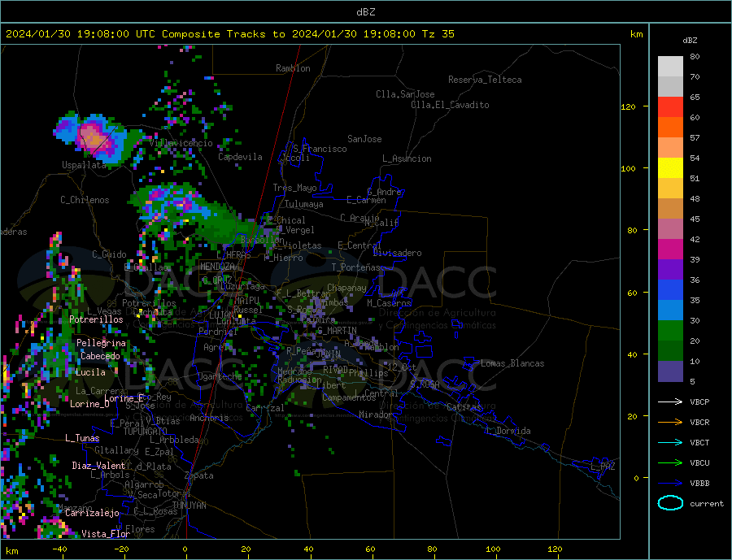Select the yellow 51-54 dBZ swatch
This screenshot has width=732, height=560.
click(670, 168)
